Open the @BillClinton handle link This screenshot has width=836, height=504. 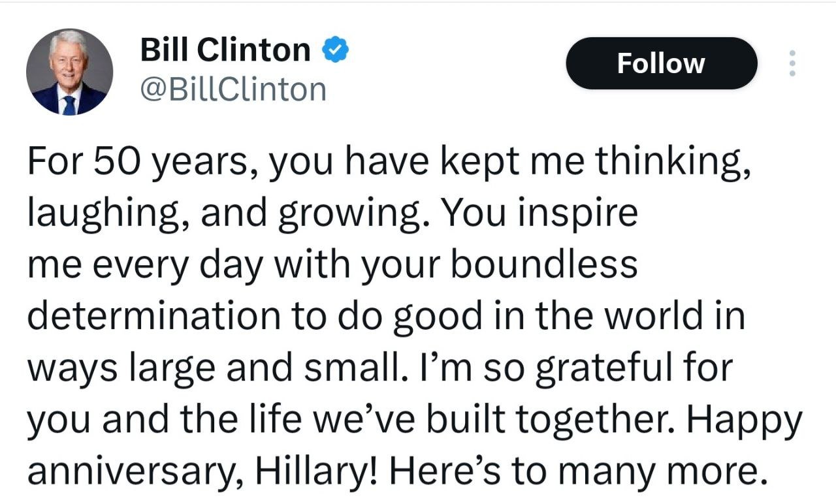point(233,89)
